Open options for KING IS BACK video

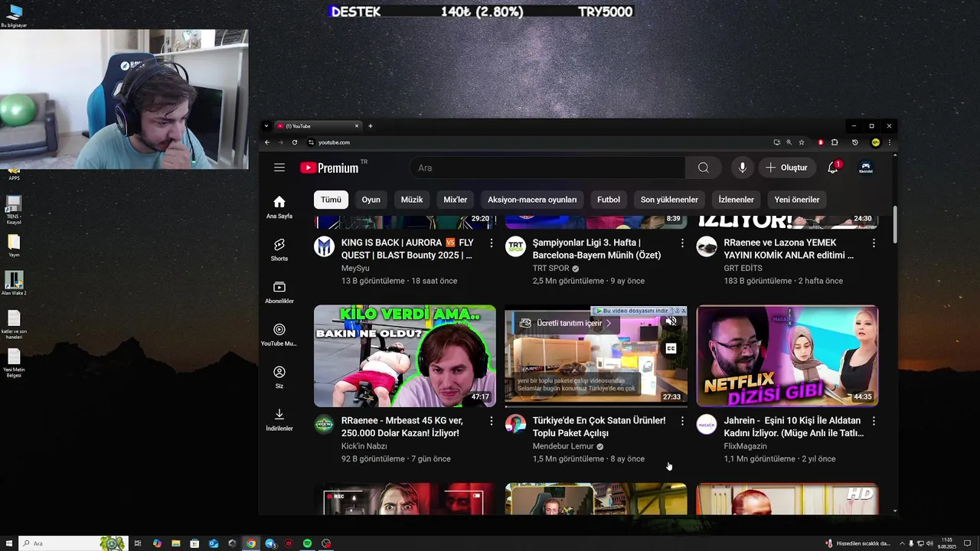click(x=492, y=243)
